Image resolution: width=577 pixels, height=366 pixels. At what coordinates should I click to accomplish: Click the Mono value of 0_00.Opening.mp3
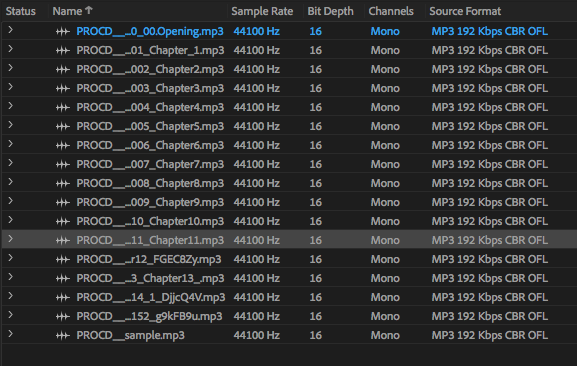coord(385,32)
